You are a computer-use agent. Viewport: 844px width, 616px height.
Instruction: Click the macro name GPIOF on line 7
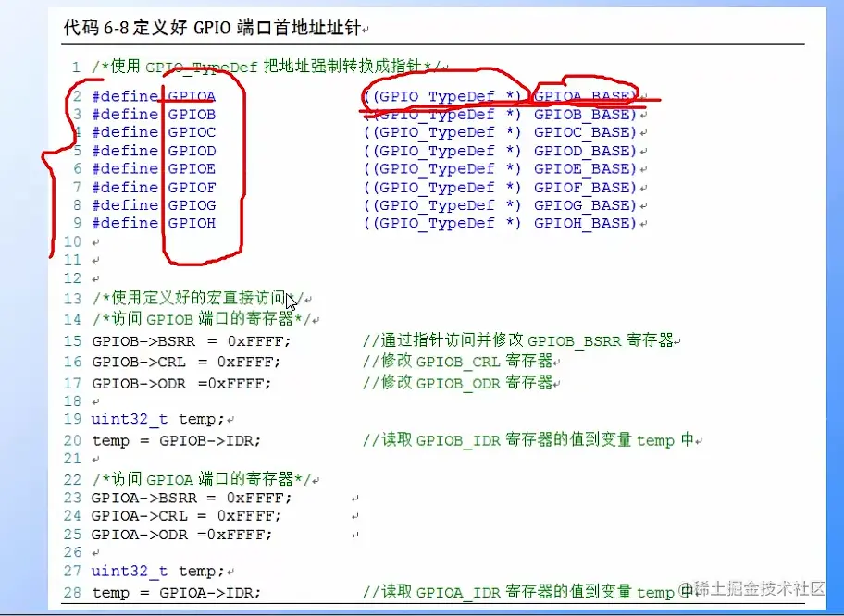coord(192,188)
